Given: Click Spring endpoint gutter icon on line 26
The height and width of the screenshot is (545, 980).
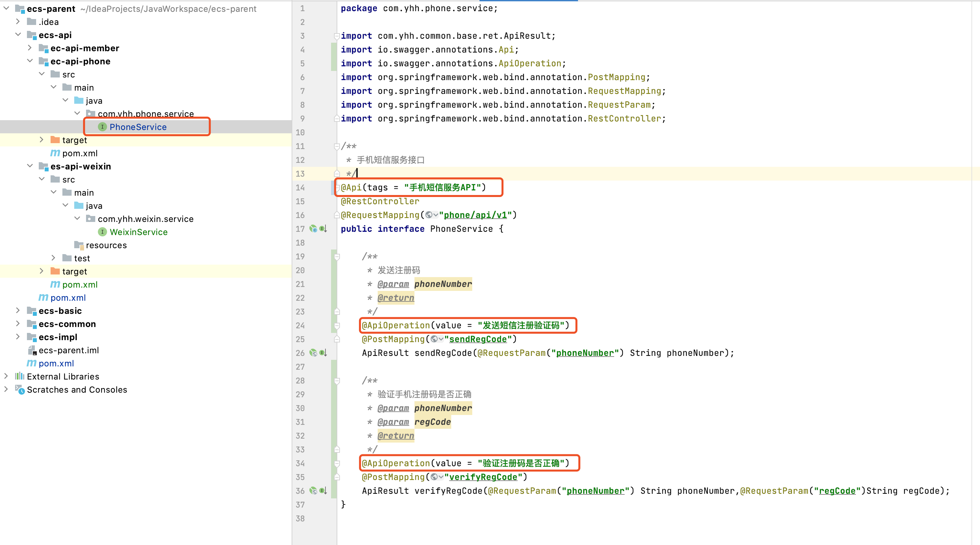Looking at the screenshot, I should pyautogui.click(x=313, y=353).
